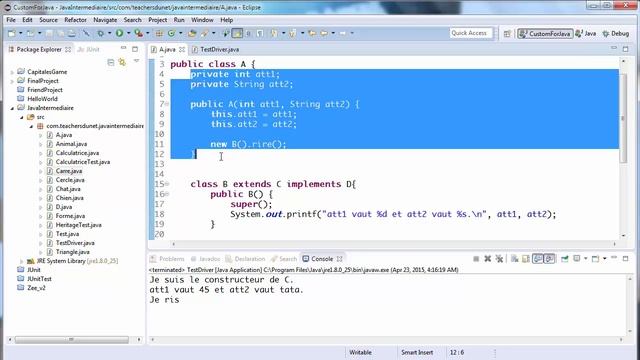
Task: Click Terminate square icon in Console
Action: 476,259
